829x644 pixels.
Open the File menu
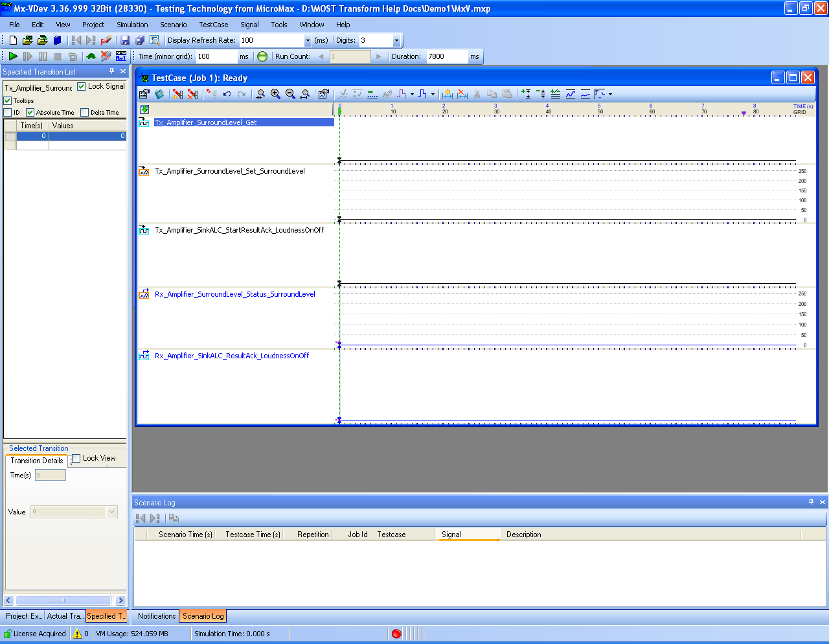coord(14,25)
